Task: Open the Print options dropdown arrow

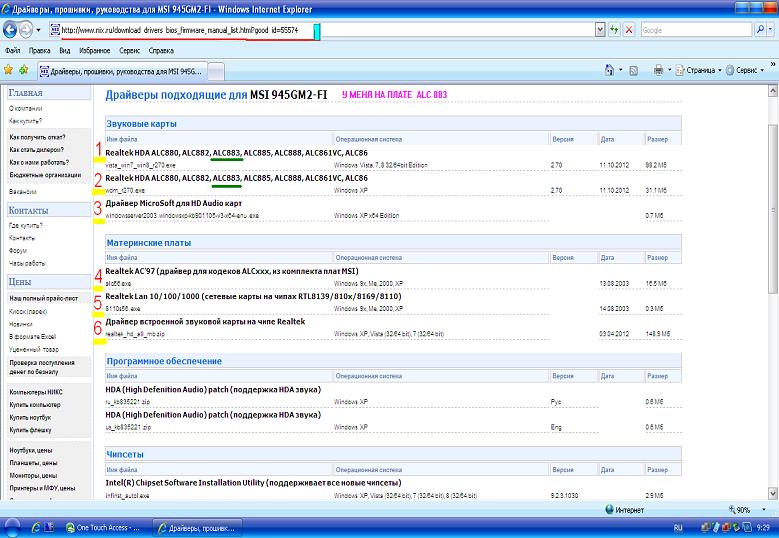Action: click(669, 70)
